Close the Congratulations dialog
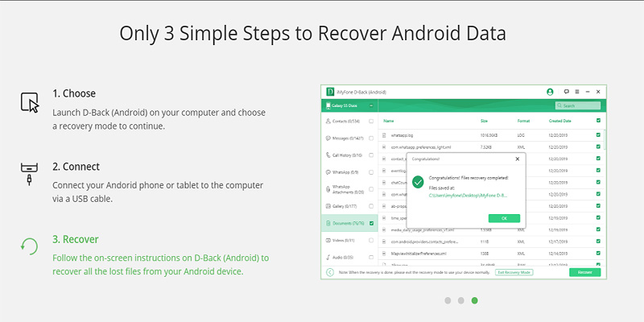The width and height of the screenshot is (644, 322). coord(518,159)
